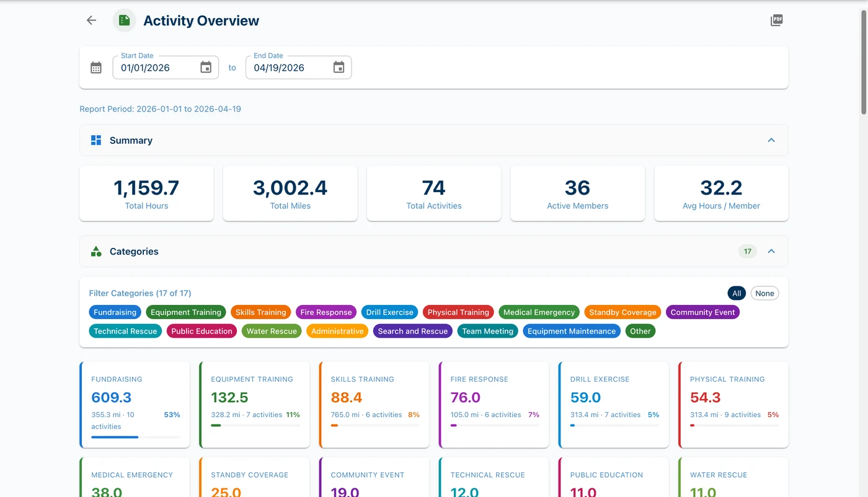Toggle the Medical Emergency filter chip
This screenshot has height=497, width=868.
coord(539,312)
